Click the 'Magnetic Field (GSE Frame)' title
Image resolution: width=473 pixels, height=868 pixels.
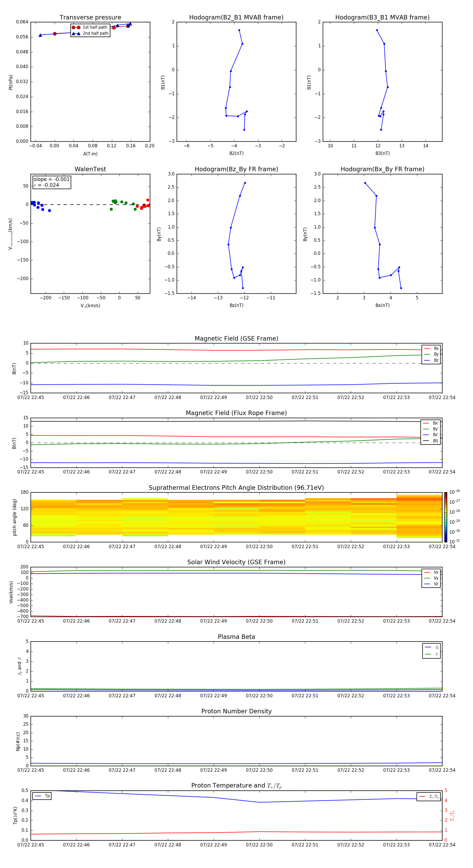[x=236, y=338]
